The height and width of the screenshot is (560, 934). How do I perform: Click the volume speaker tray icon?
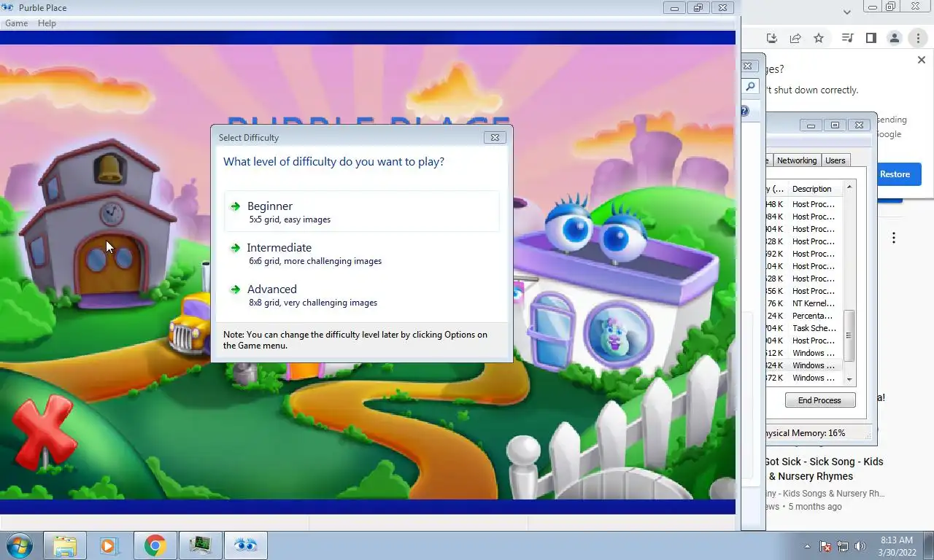(x=860, y=546)
